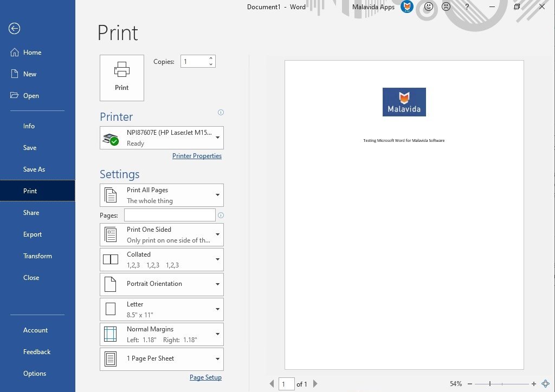Open Help with the question mark icon
555x392 pixels.
[467, 6]
